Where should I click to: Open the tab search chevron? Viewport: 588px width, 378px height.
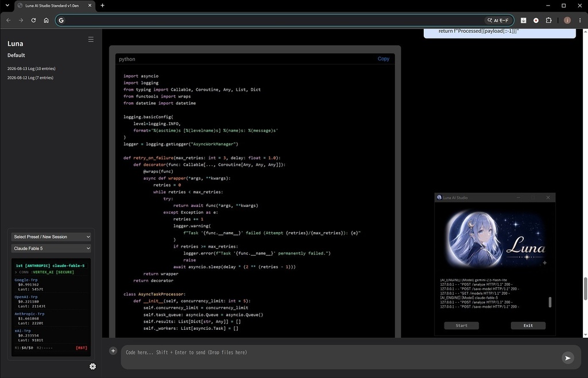(7, 6)
